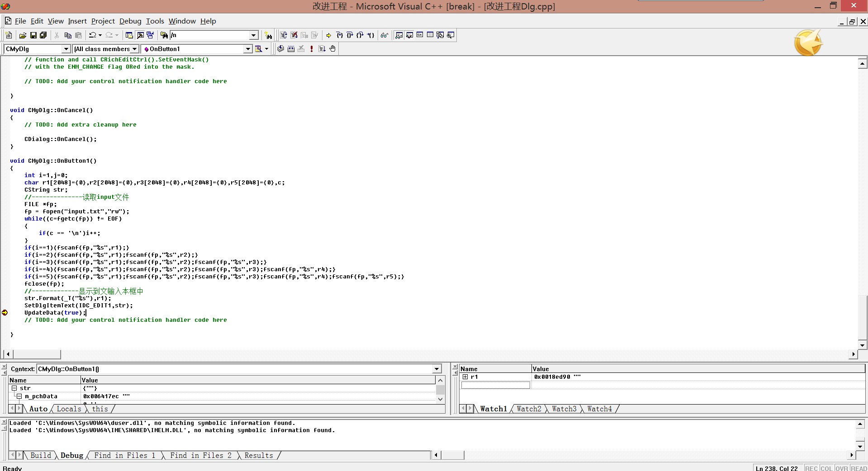Screen dimensions: 868x471
Task: Open the Tools menu
Action: tap(155, 21)
